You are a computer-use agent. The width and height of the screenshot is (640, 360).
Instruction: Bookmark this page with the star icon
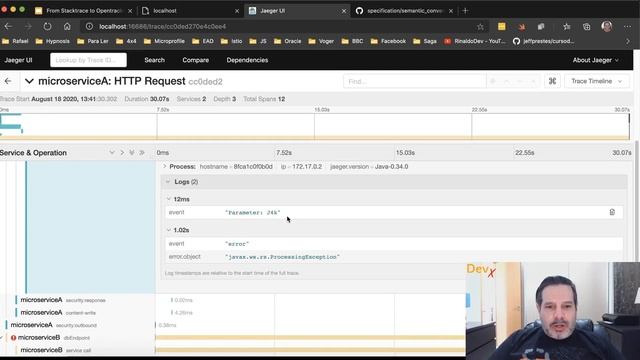[480, 27]
